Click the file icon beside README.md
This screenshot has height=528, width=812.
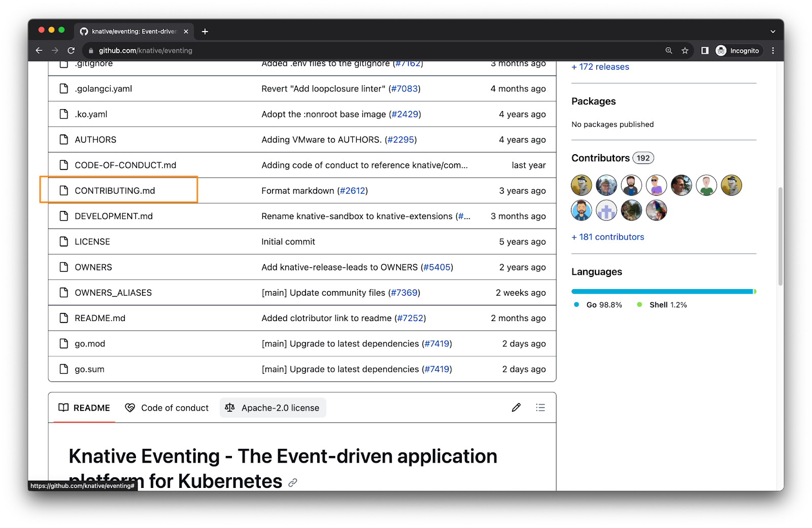63,318
